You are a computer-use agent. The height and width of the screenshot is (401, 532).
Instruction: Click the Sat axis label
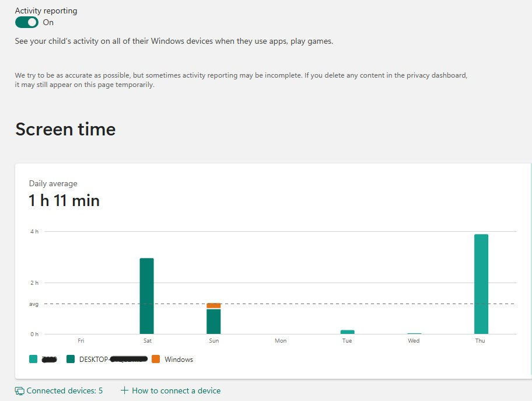coord(147,340)
